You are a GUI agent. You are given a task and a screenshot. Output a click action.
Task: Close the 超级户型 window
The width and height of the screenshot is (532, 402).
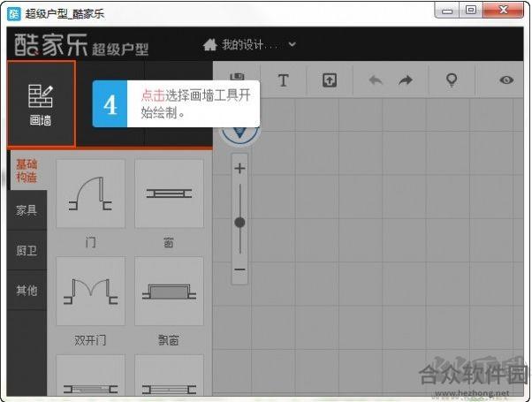[503, 11]
